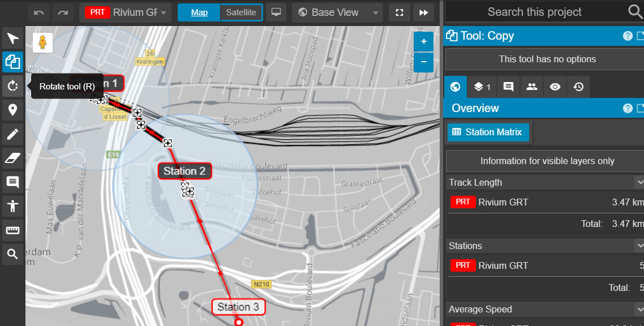
Task: Open the layers tab
Action: tap(482, 87)
